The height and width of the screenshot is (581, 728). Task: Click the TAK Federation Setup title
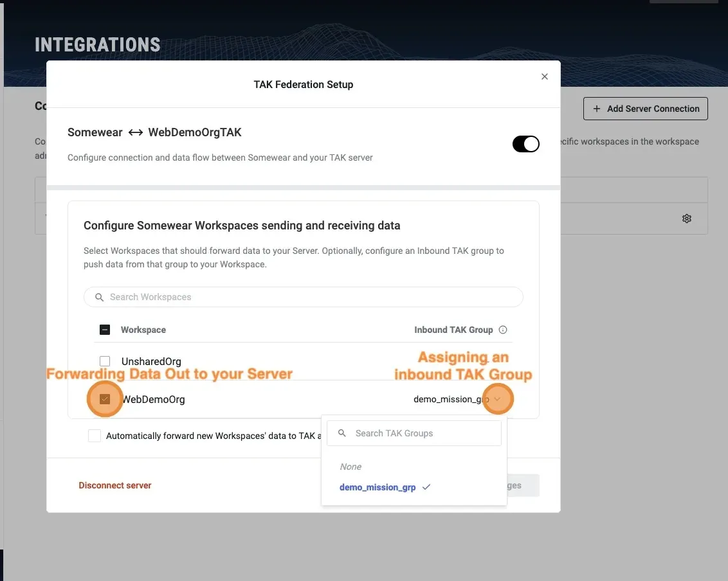304,84
